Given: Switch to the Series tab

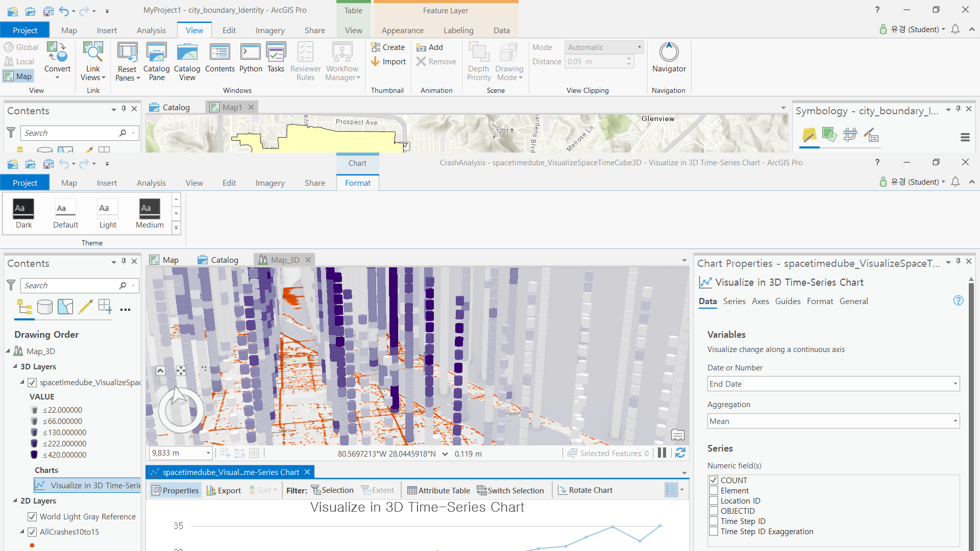Looking at the screenshot, I should coord(734,301).
